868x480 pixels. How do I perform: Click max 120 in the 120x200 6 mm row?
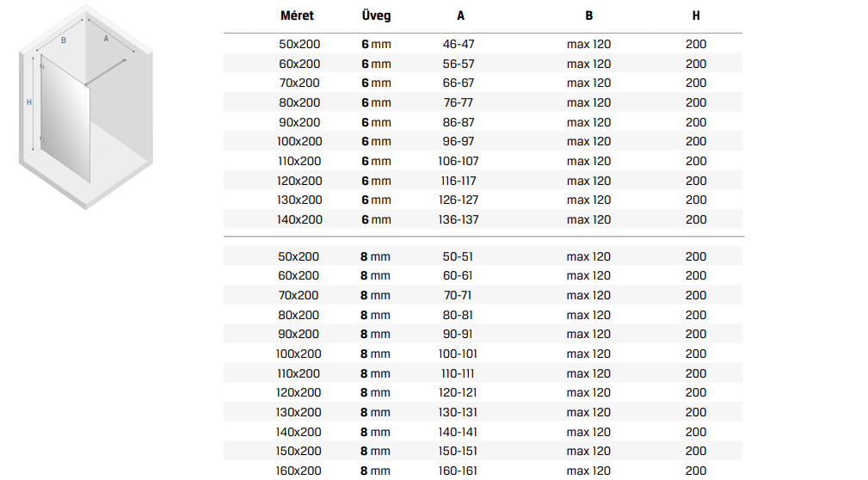[x=589, y=181]
